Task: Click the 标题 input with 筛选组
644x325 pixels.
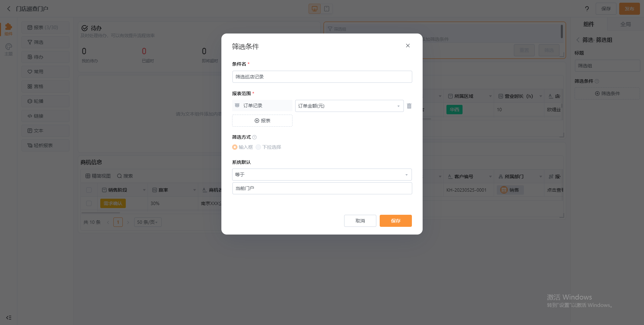Action: [x=607, y=66]
